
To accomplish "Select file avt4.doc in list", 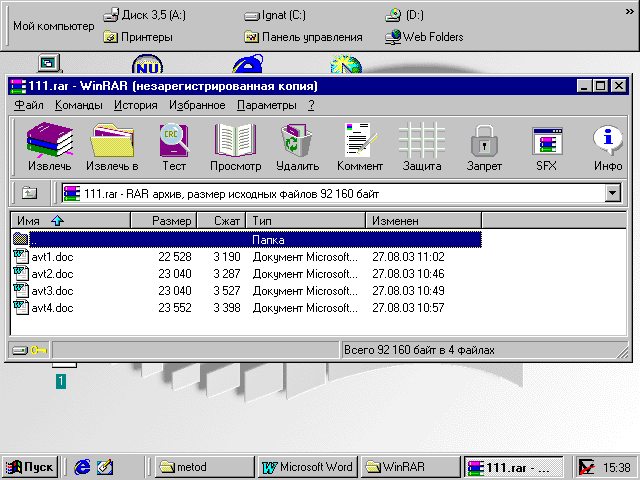I will (52, 308).
